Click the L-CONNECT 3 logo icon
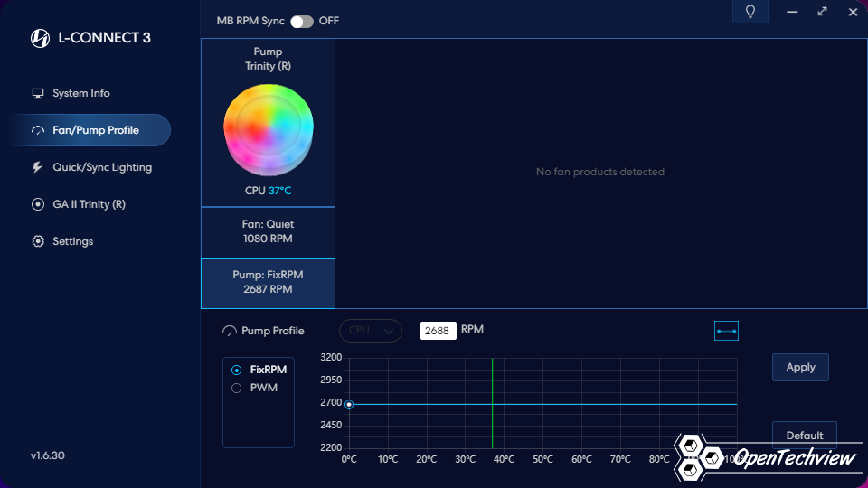Screen dimensions: 868x488 point(40,38)
